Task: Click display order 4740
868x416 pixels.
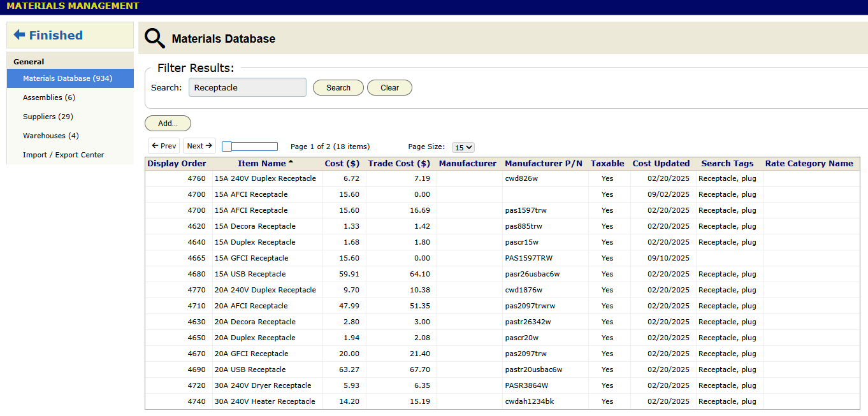Action: point(196,401)
